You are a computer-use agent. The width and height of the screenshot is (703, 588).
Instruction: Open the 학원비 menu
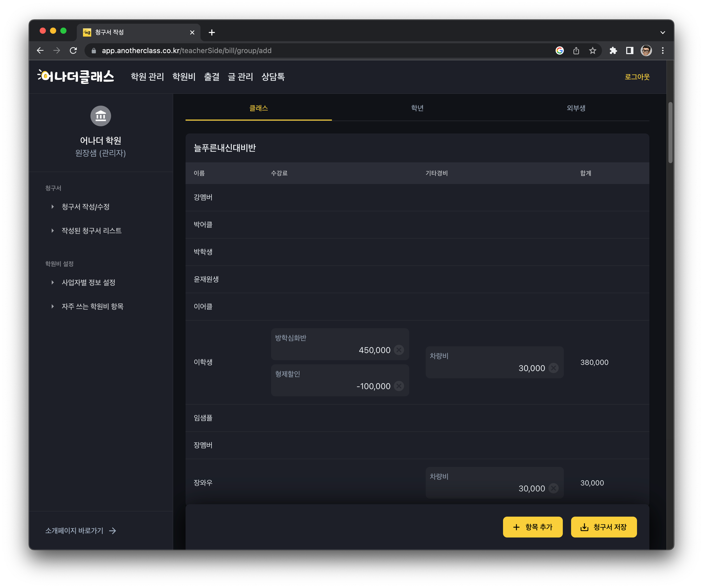click(x=184, y=77)
